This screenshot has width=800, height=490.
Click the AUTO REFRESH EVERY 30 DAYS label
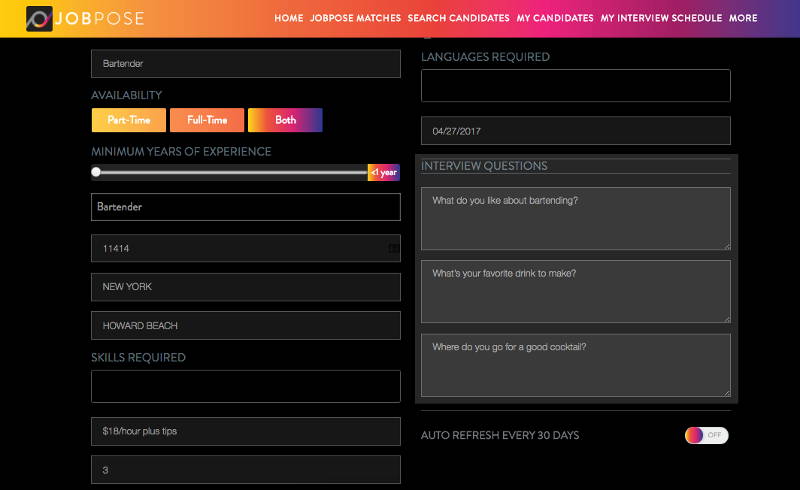click(500, 435)
